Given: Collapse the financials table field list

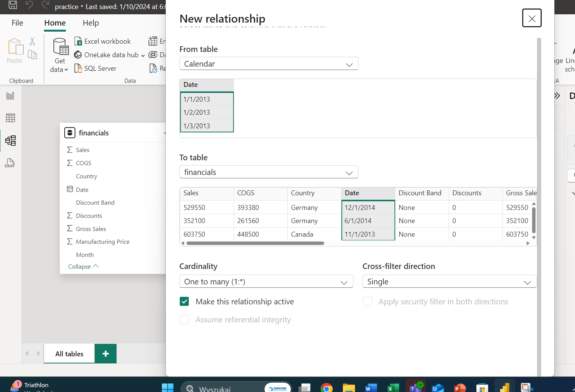Looking at the screenshot, I should pyautogui.click(x=83, y=266).
